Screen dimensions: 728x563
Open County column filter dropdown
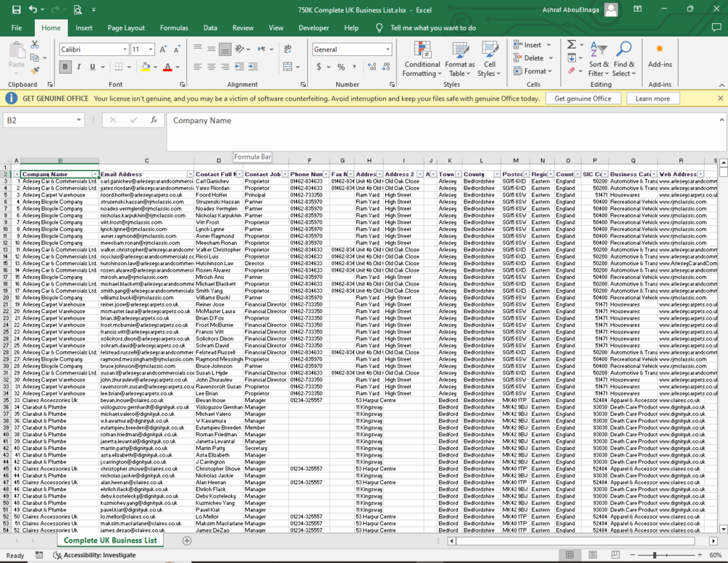496,174
